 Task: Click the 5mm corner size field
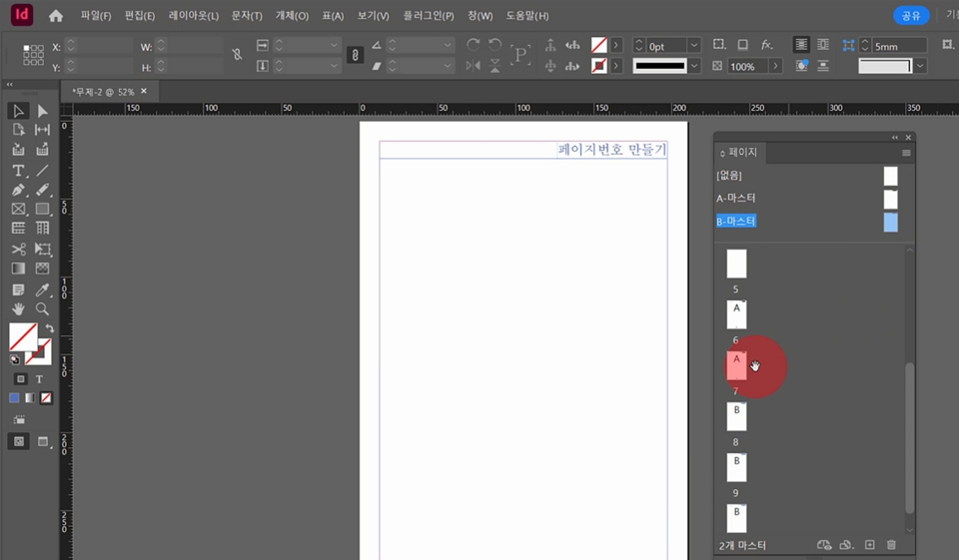[x=900, y=46]
